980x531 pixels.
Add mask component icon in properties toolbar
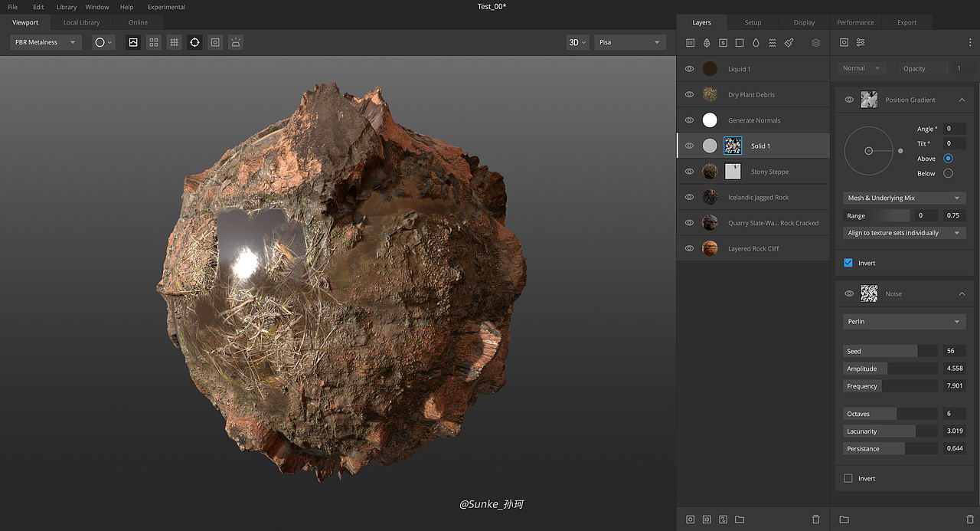(844, 43)
